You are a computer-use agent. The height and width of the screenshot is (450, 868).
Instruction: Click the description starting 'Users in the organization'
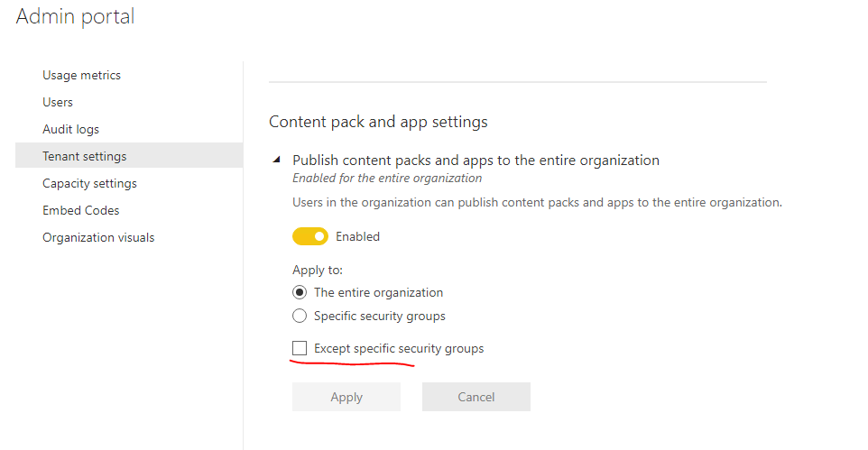point(537,203)
